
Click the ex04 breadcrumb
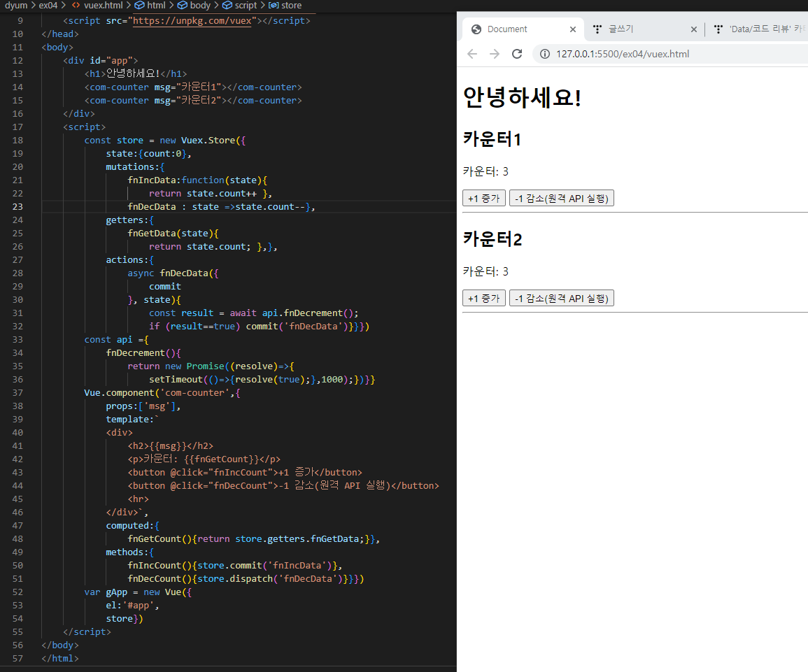[x=48, y=5]
